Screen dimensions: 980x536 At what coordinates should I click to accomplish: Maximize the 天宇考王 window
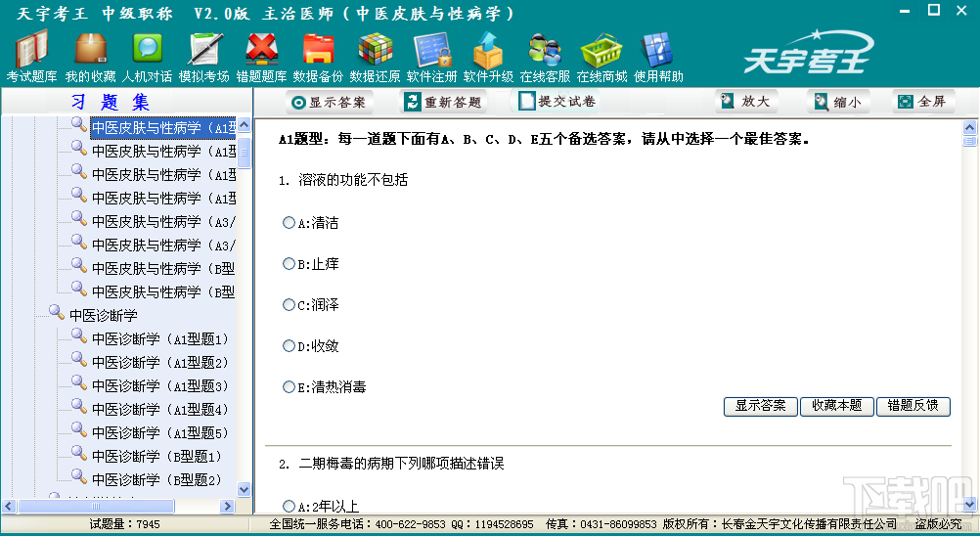point(934,10)
